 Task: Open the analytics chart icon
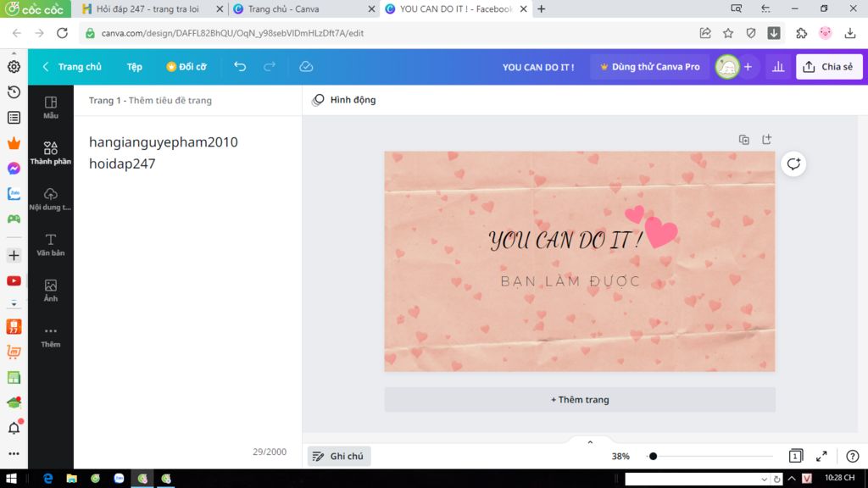(x=778, y=66)
